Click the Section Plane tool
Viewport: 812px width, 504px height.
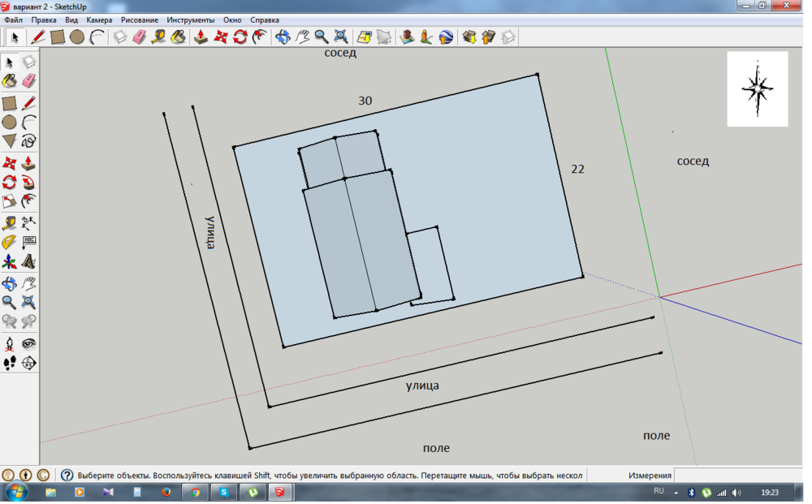tap(29, 363)
